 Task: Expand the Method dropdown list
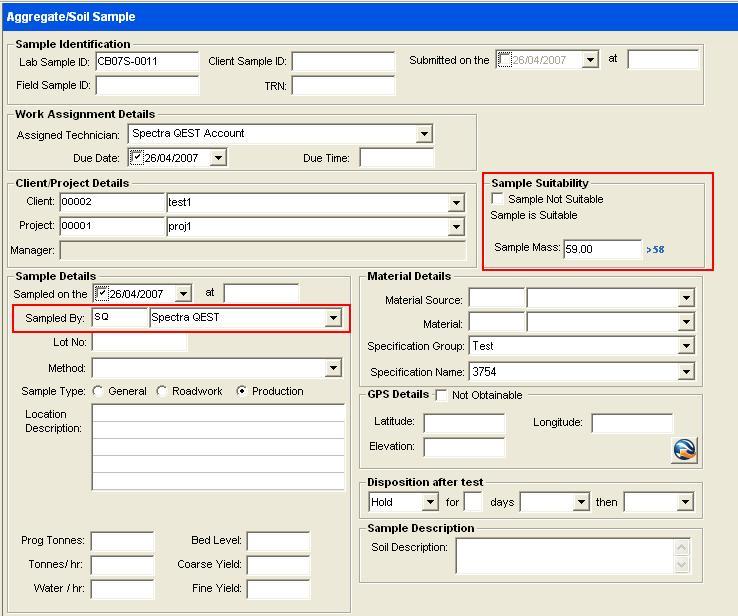click(333, 368)
